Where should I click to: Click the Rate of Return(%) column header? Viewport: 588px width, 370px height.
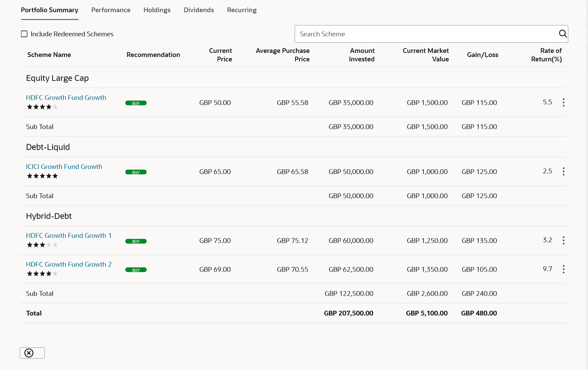point(546,55)
